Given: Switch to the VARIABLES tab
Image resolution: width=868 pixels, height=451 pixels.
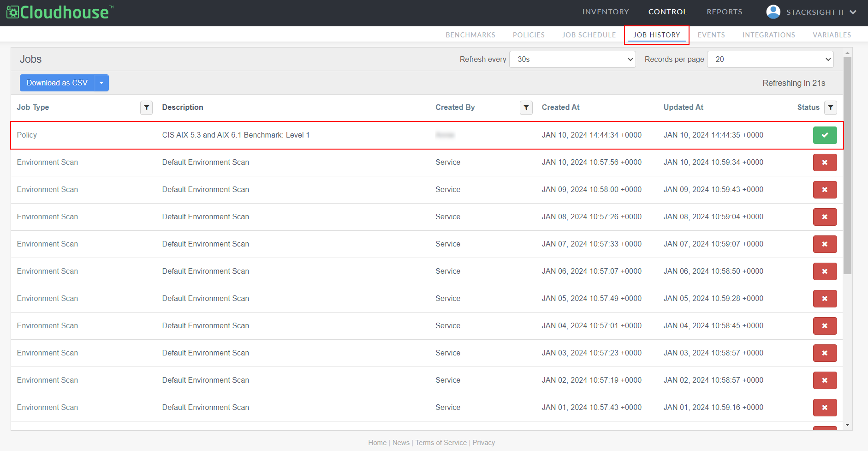Looking at the screenshot, I should click(x=832, y=35).
